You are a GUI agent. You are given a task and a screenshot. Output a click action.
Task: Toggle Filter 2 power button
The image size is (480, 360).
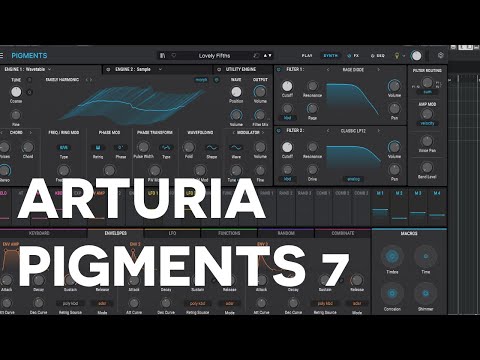[279, 131]
